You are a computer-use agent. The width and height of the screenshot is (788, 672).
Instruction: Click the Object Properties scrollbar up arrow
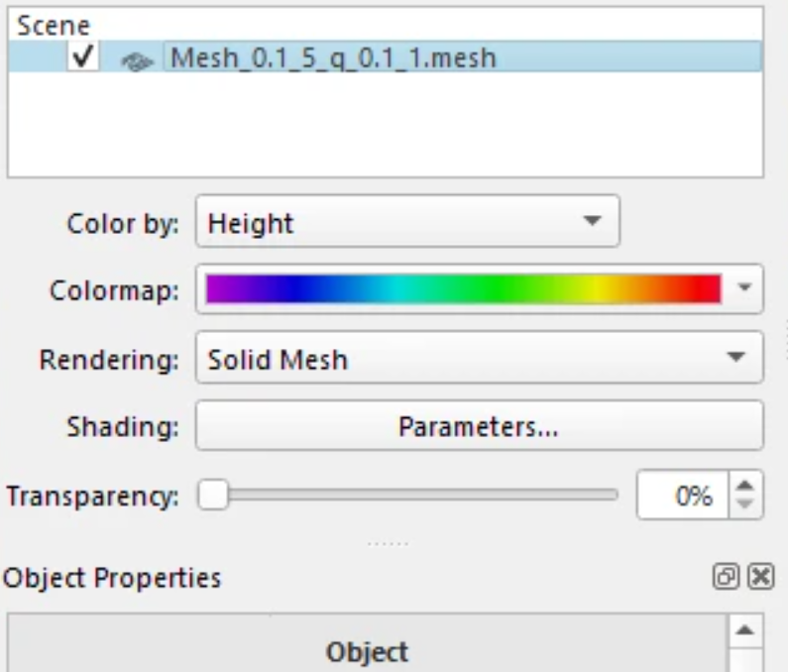point(746,630)
